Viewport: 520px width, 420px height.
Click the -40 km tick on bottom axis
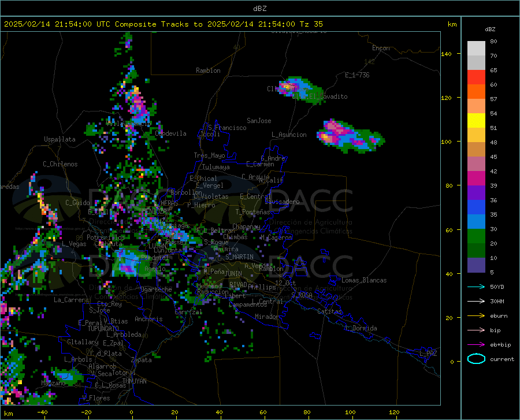pos(42,412)
